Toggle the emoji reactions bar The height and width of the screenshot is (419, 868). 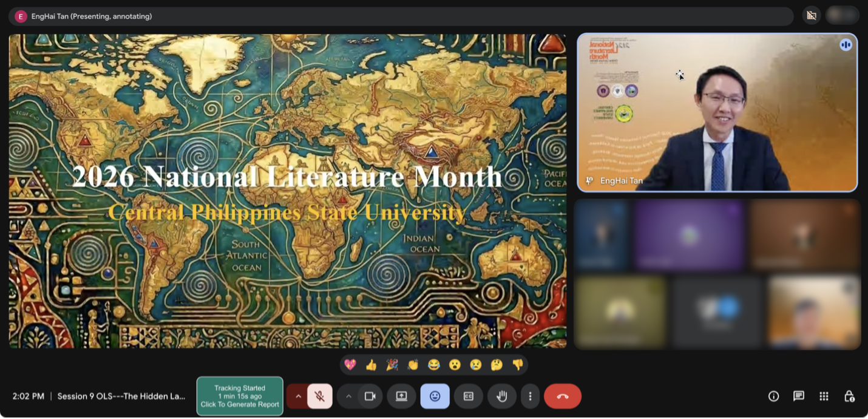(435, 397)
